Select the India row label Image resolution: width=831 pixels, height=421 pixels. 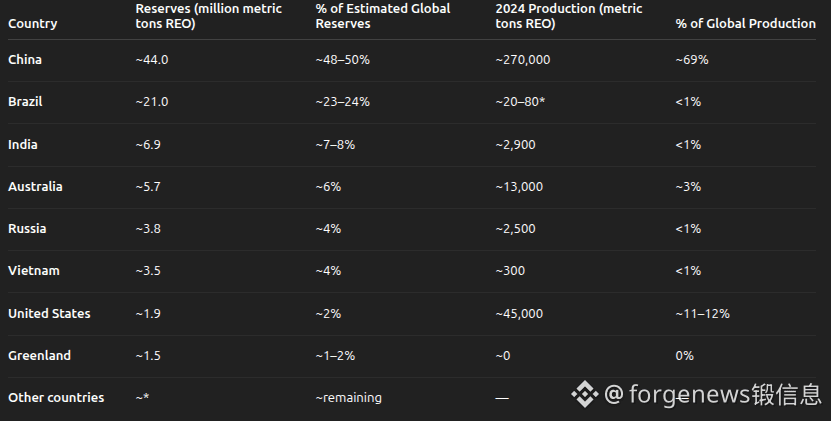click(23, 144)
